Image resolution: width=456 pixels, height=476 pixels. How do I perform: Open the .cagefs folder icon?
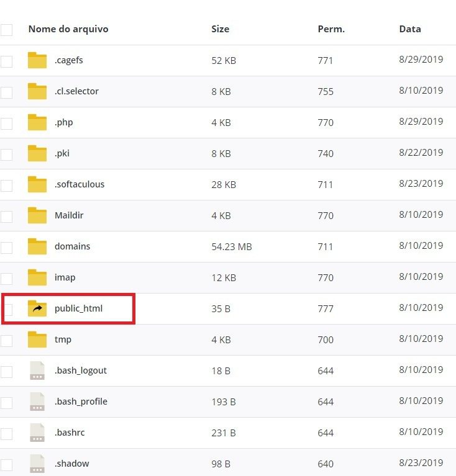pyautogui.click(x=37, y=60)
